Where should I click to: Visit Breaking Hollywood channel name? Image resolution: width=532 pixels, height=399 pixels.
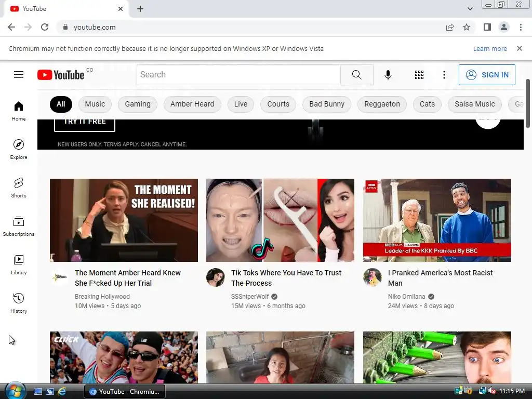tap(102, 297)
